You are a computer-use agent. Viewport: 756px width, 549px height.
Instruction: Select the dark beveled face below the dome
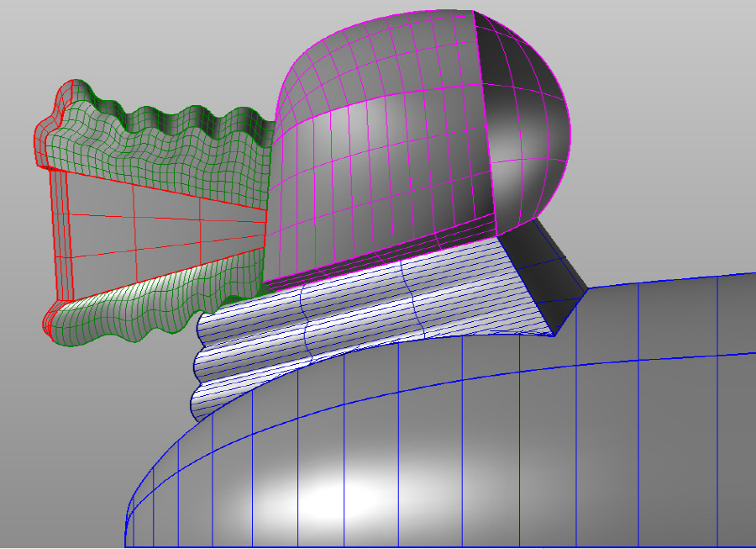point(546,277)
